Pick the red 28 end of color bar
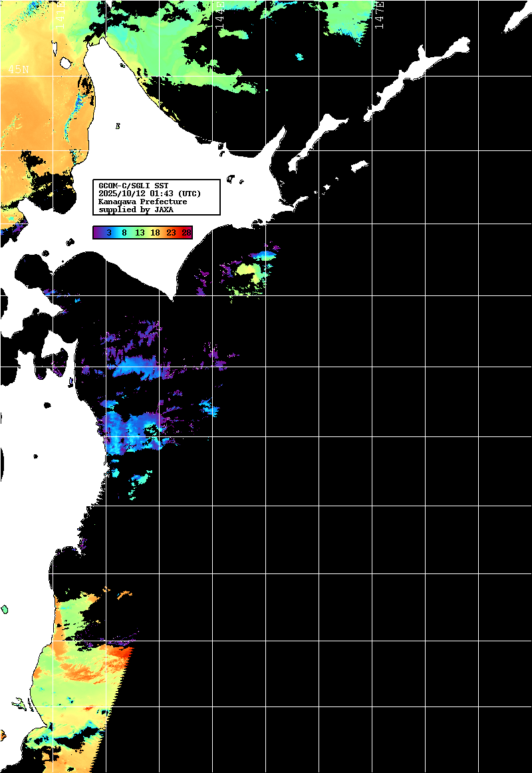Viewport: 532px width, 773px height. point(186,233)
